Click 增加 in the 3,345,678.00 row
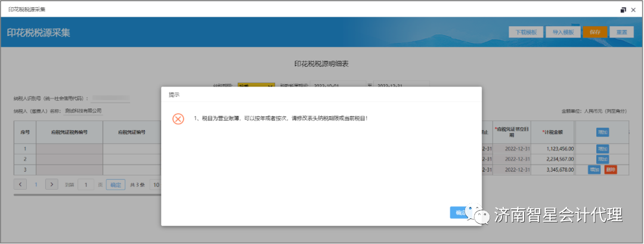This screenshot has width=644, height=244. point(594,169)
